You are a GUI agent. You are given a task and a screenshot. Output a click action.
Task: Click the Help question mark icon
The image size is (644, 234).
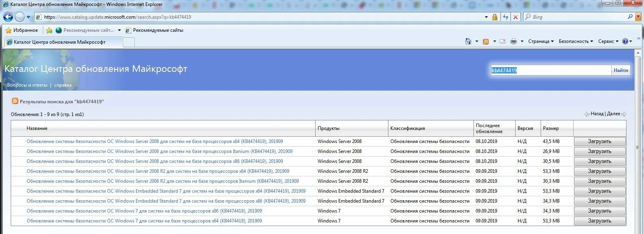click(625, 41)
